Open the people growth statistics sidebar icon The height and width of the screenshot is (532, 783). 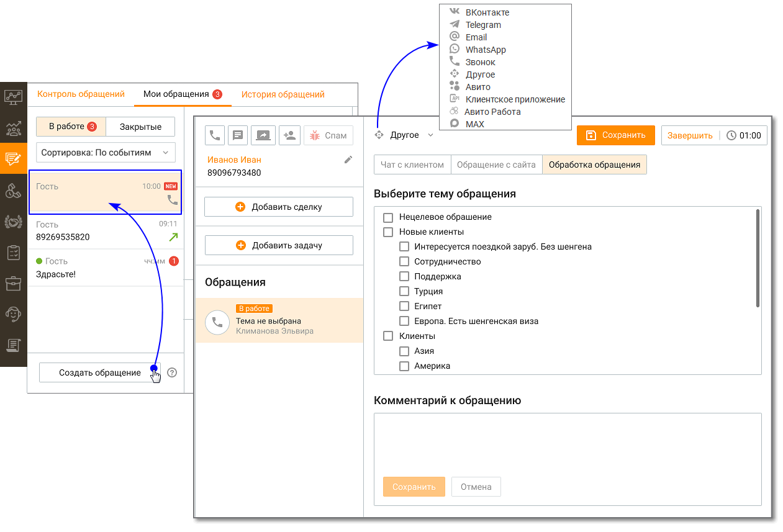pyautogui.click(x=13, y=128)
